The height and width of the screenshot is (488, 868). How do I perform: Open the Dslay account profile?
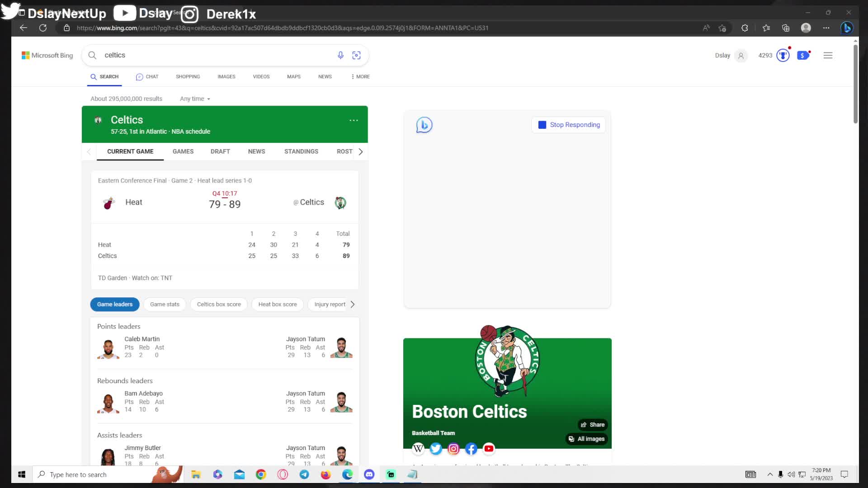coord(731,56)
